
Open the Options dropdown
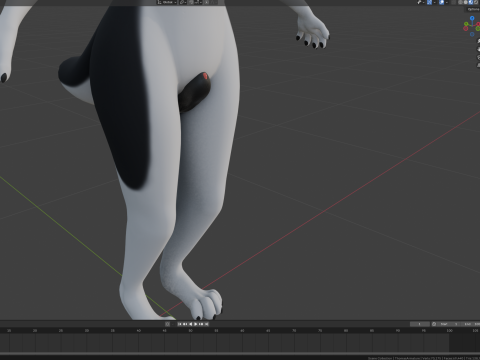click(473, 9)
